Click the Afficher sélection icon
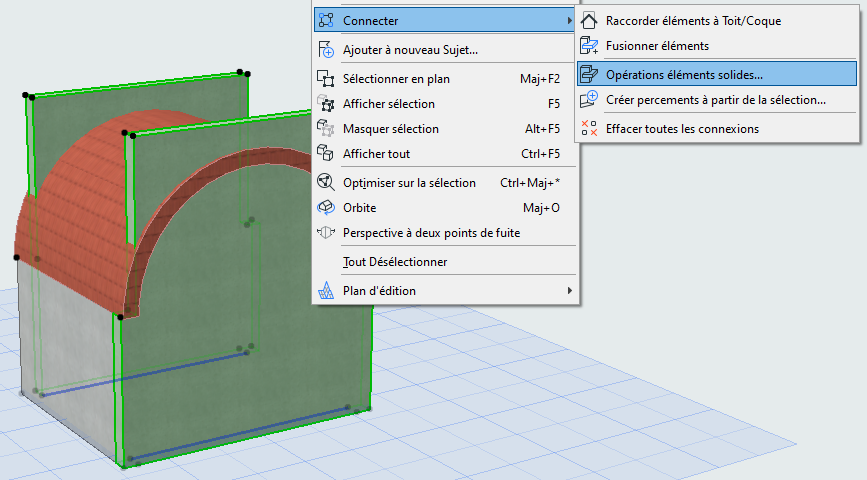 pos(325,103)
